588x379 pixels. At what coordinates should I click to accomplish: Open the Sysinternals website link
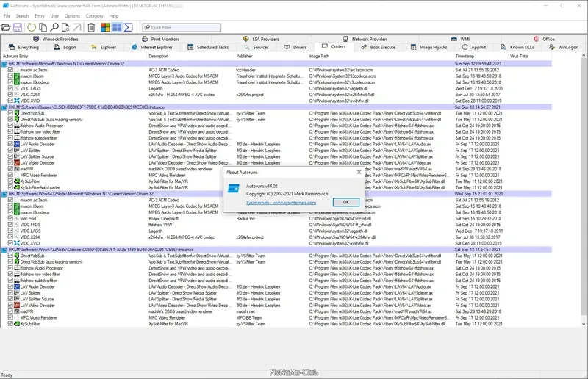tap(281, 203)
